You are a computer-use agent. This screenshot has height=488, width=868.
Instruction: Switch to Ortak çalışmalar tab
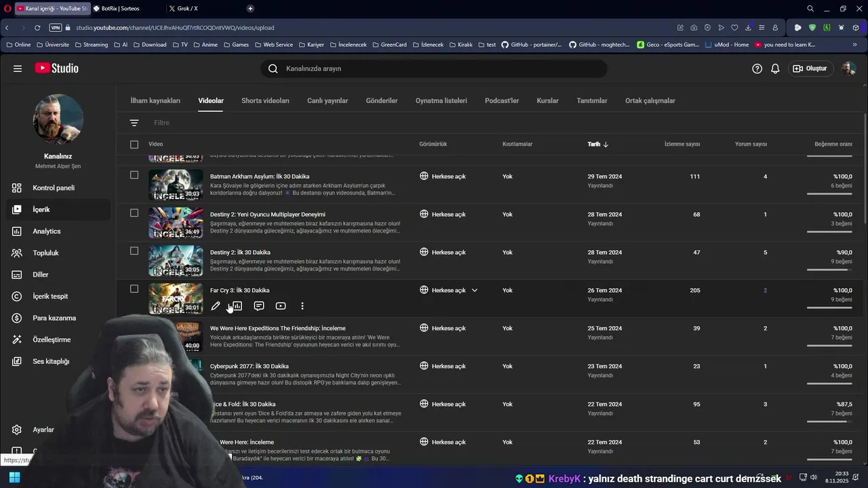(x=650, y=100)
